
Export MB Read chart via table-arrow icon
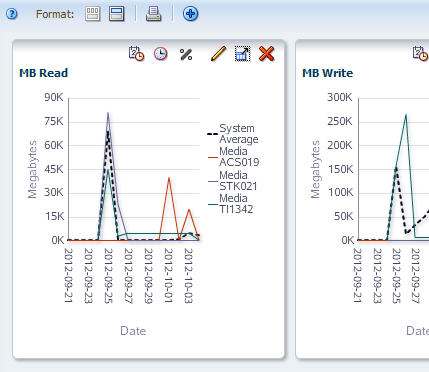tap(242, 54)
